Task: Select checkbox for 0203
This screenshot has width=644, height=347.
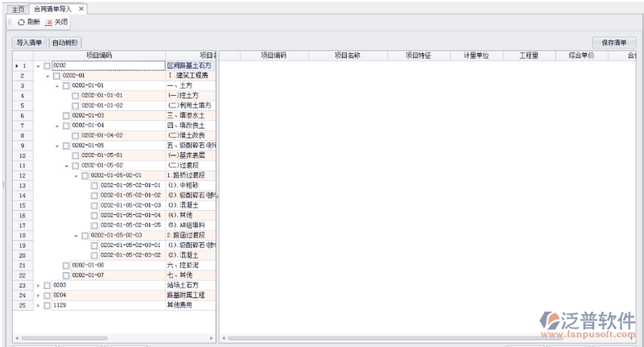Action: pos(47,285)
